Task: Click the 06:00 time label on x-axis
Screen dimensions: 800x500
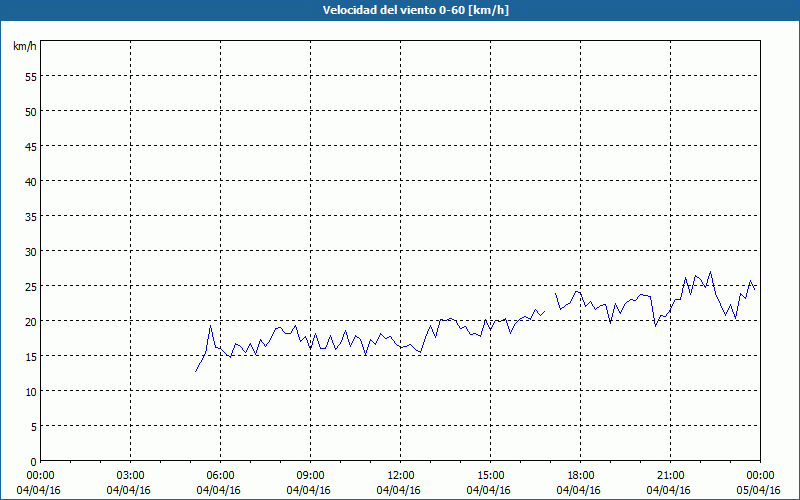Action: pos(221,476)
